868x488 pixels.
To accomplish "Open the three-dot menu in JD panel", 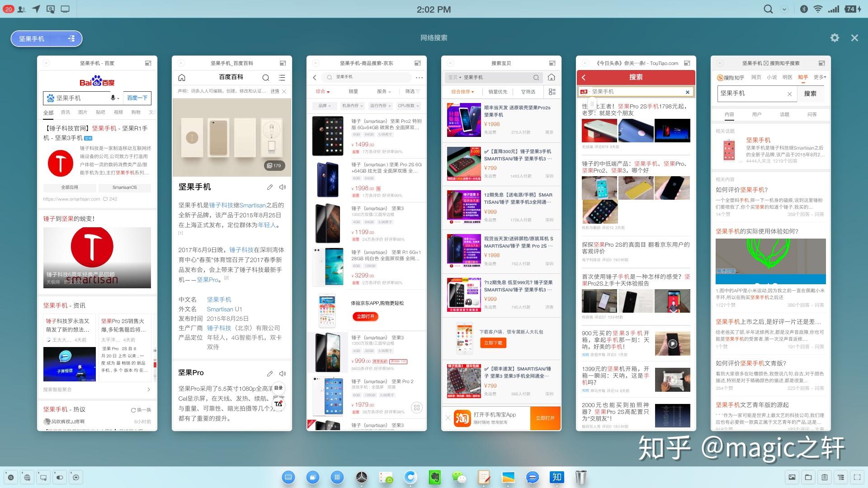I will tap(419, 77).
